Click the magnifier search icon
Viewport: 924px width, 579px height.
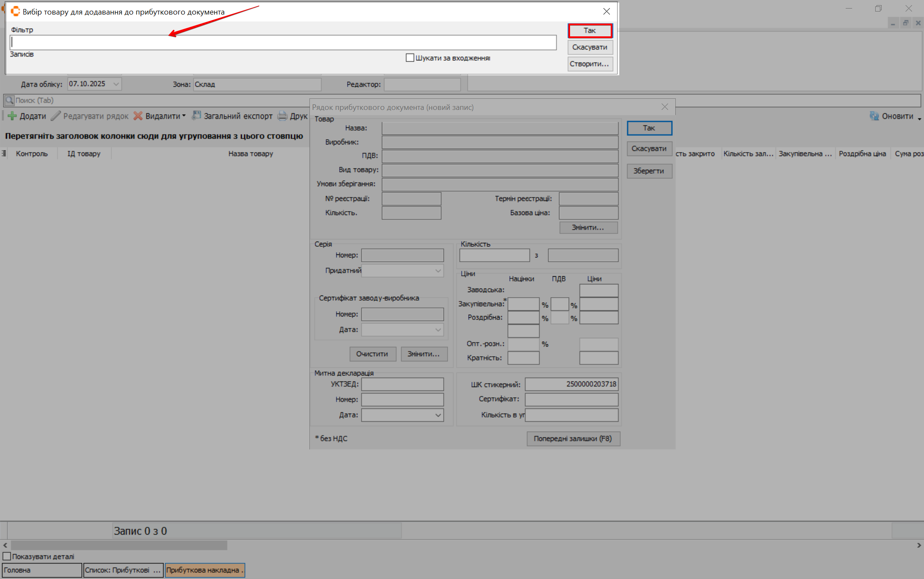(9, 100)
